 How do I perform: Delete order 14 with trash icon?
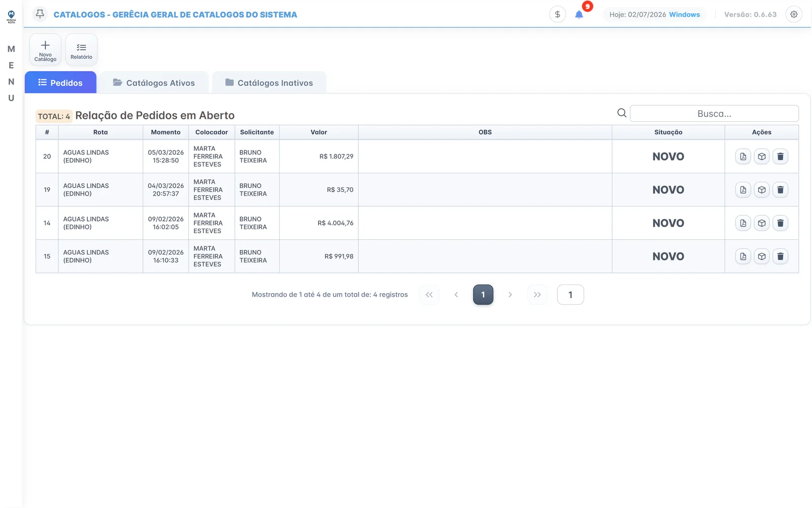pyautogui.click(x=781, y=223)
